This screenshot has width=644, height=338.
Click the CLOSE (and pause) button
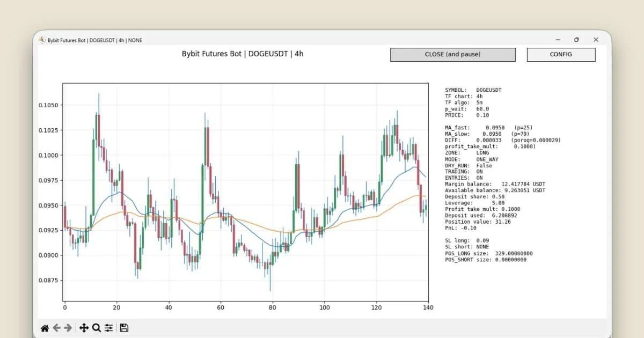[453, 55]
